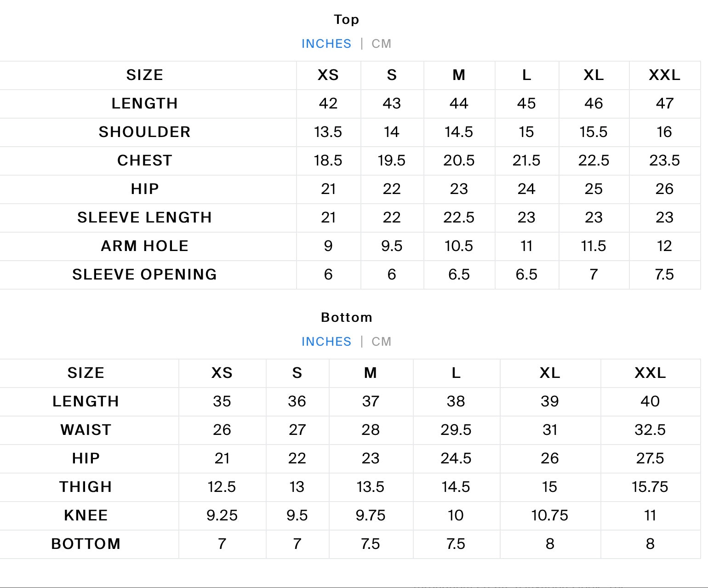Click the 18.5 chest measurement cell

pyautogui.click(x=328, y=160)
